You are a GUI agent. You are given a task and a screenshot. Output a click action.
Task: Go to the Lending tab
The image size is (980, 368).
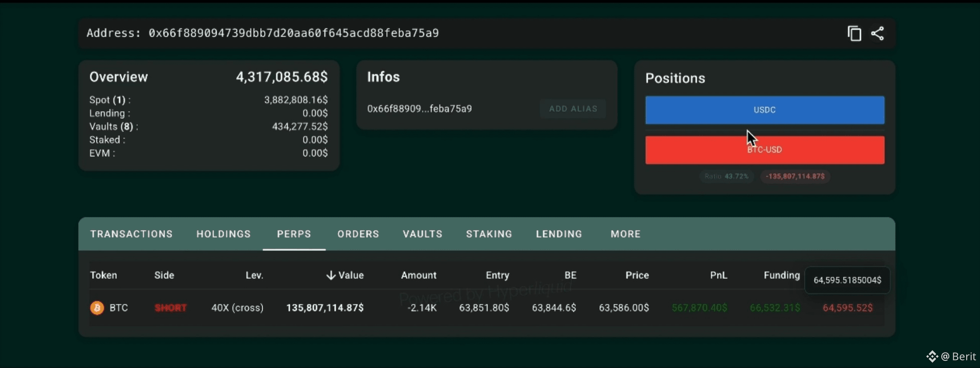pos(559,234)
